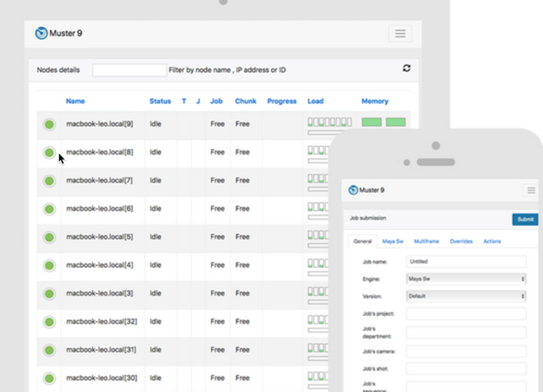Open the hamburger menu in tablet view
543x392 pixels.
400,34
